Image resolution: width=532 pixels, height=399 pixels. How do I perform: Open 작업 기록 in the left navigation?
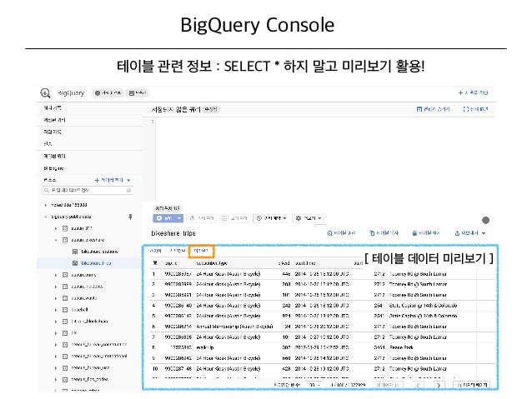pyautogui.click(x=53, y=132)
